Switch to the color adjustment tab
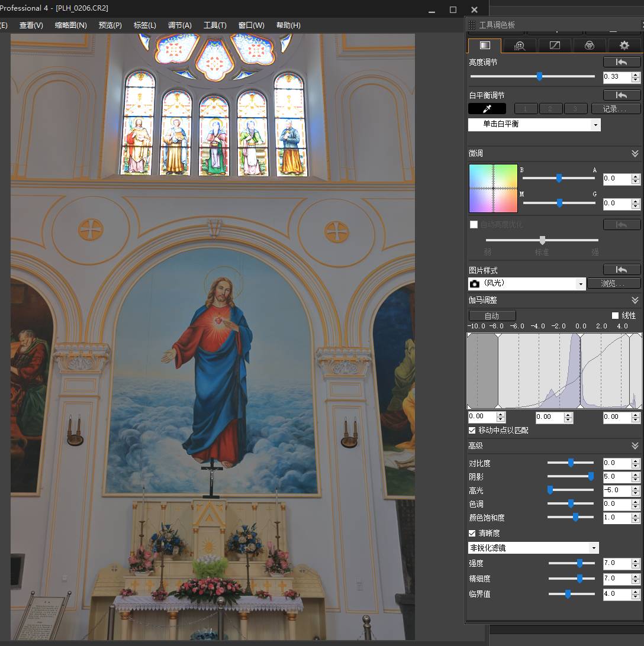The image size is (644, 646). [589, 46]
